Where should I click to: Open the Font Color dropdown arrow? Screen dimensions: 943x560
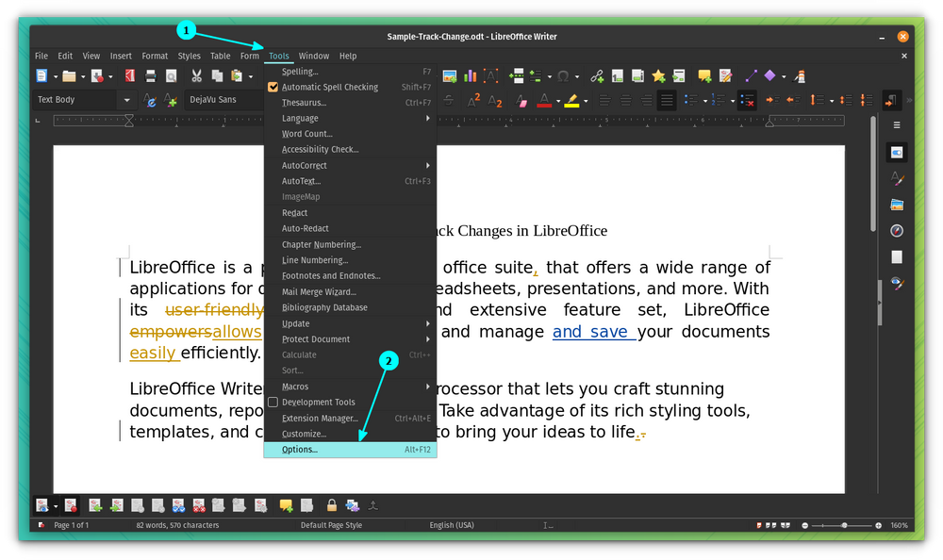point(558,101)
